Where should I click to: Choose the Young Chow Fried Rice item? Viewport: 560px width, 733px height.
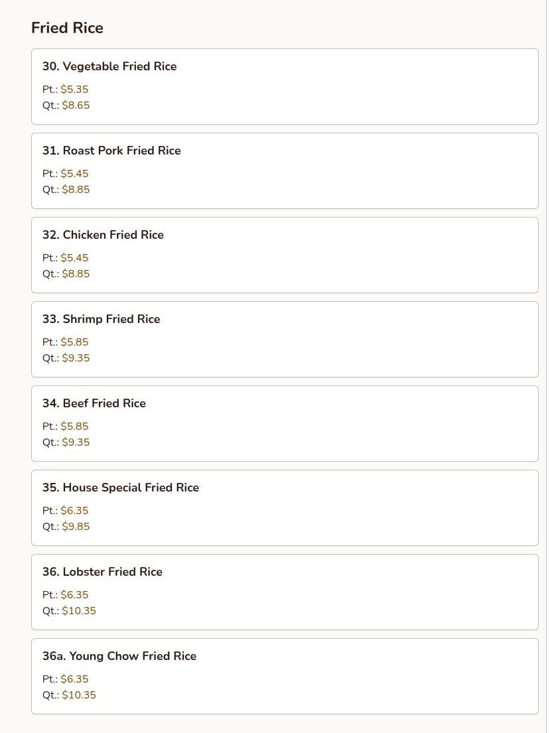119,656
